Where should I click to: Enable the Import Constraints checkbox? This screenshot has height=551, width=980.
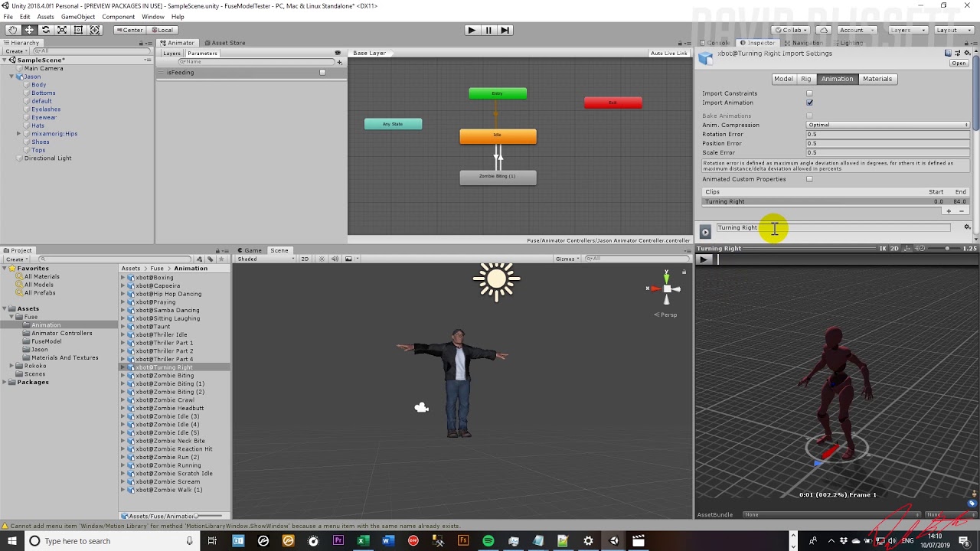(809, 93)
